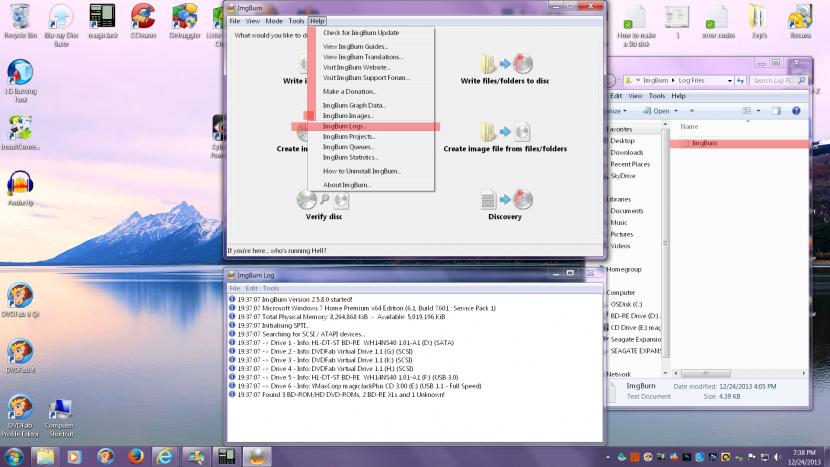Screen dimensions: 830x467
Task: Open ImgBurn's Mode menu
Action: tap(274, 21)
